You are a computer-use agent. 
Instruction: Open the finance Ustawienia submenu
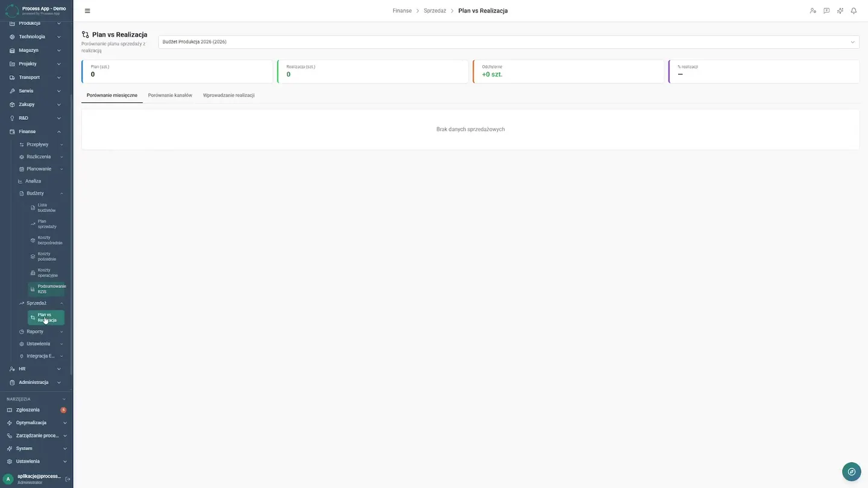click(41, 344)
